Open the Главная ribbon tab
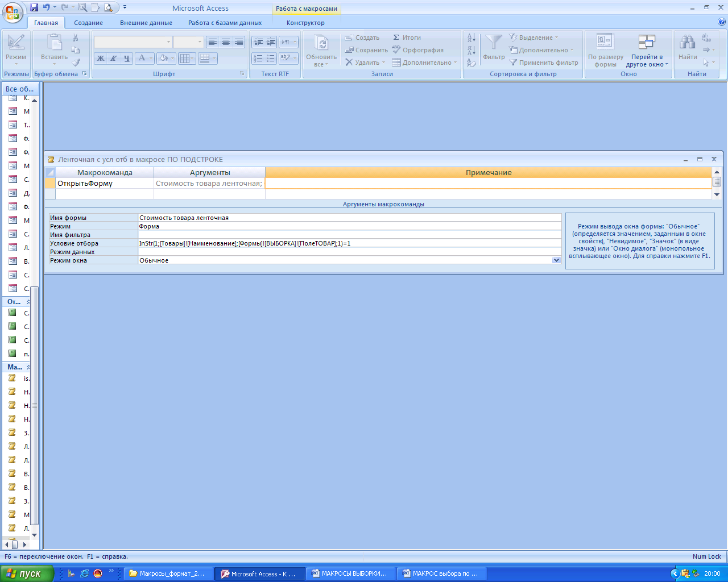The image size is (728, 582). 46,23
